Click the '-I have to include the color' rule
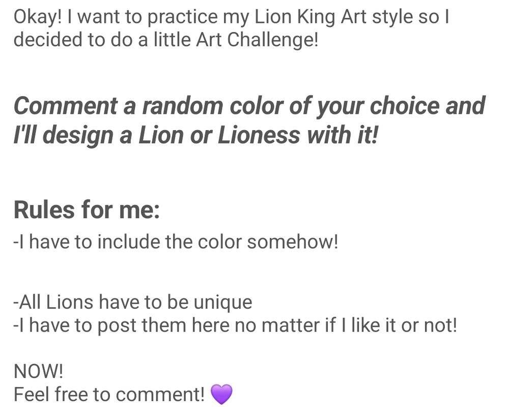 click(176, 242)
